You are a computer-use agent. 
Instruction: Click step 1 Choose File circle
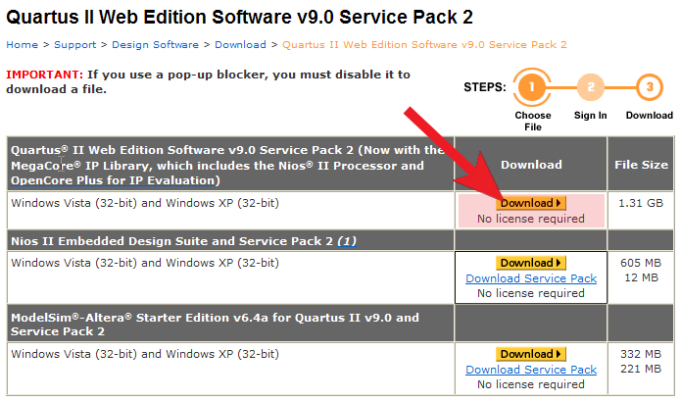point(532,87)
